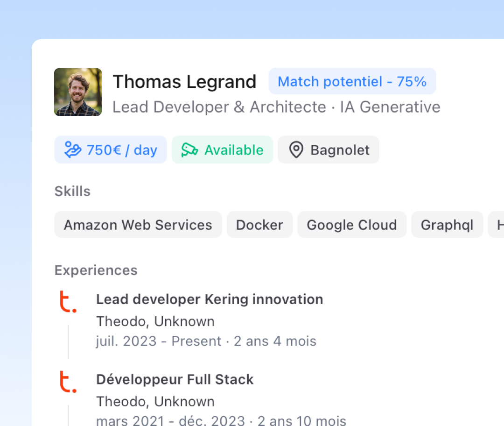Click the Theodo logo beside Lead developer Kering innovation

coord(68,302)
